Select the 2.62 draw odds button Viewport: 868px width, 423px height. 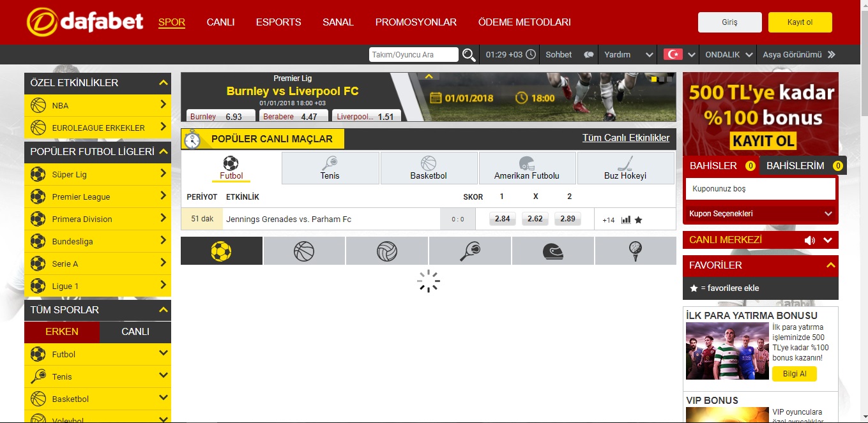[x=535, y=219]
